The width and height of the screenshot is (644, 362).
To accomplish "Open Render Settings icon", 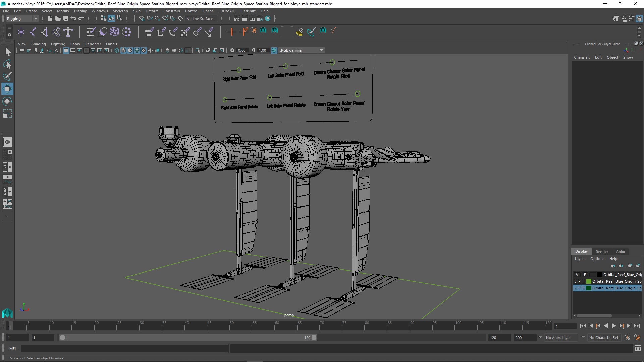I will pos(260,18).
